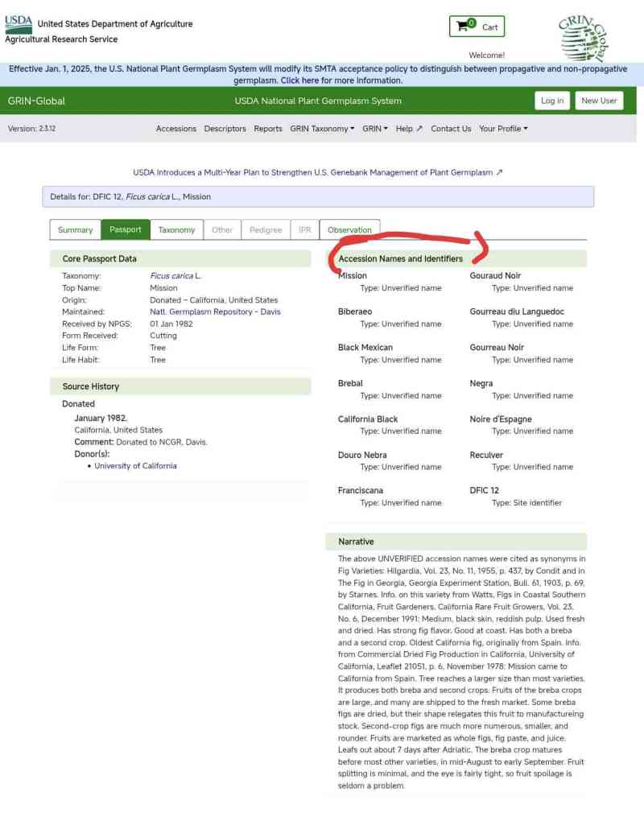Image resolution: width=644 pixels, height=829 pixels.
Task: Open the GRIN dropdown in navbar
Action: click(x=374, y=129)
